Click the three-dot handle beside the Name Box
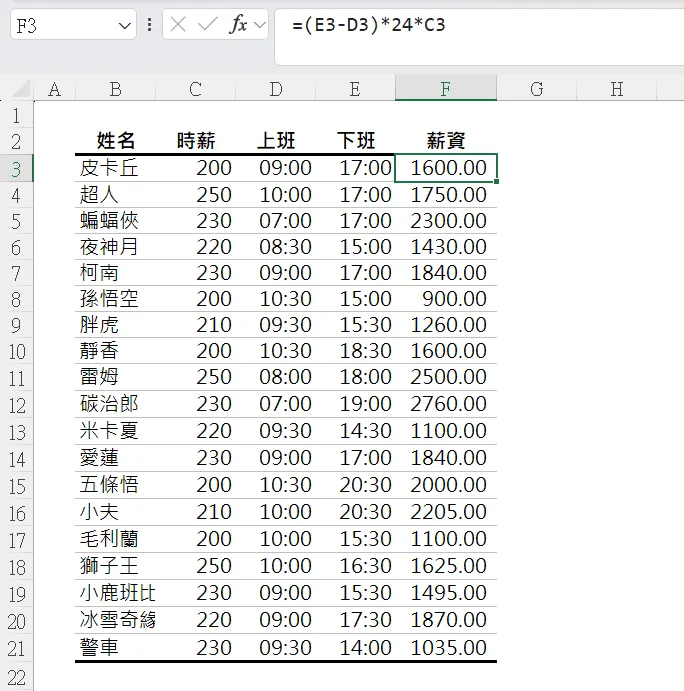The image size is (684, 691). [150, 25]
